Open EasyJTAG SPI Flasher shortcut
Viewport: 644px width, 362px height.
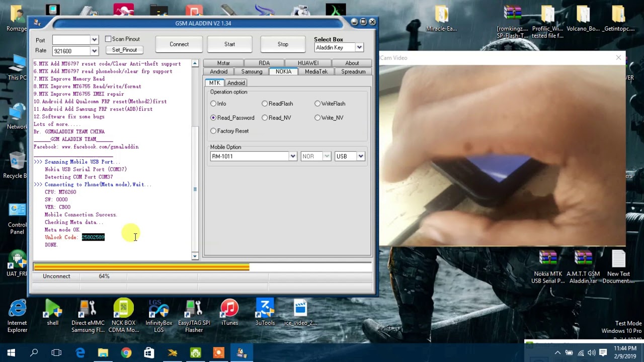point(194,316)
